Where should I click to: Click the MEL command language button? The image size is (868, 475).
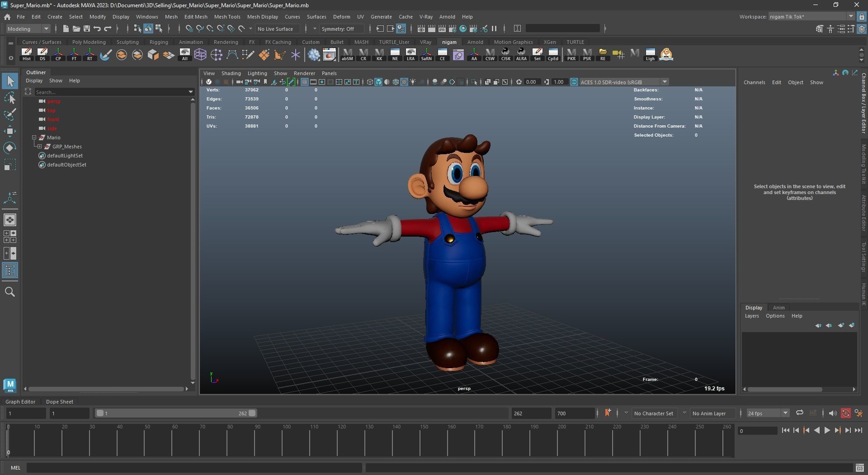[x=15, y=468]
